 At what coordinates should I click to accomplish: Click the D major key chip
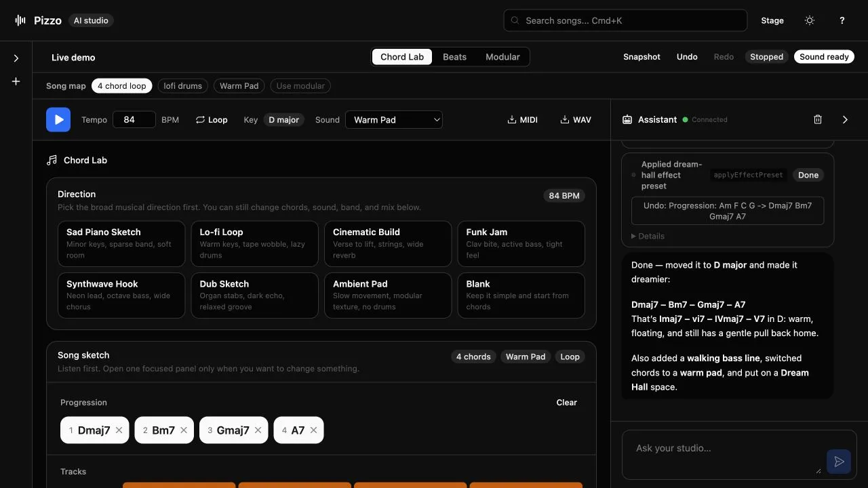coord(283,120)
